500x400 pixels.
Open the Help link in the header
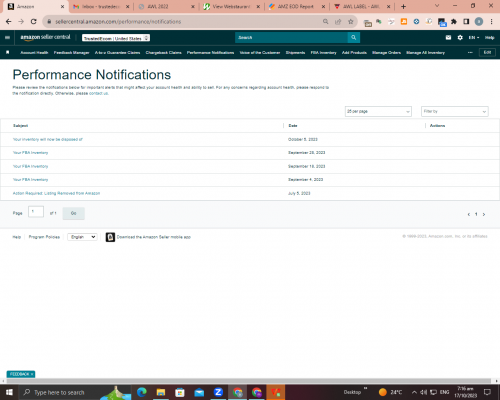[x=489, y=38]
